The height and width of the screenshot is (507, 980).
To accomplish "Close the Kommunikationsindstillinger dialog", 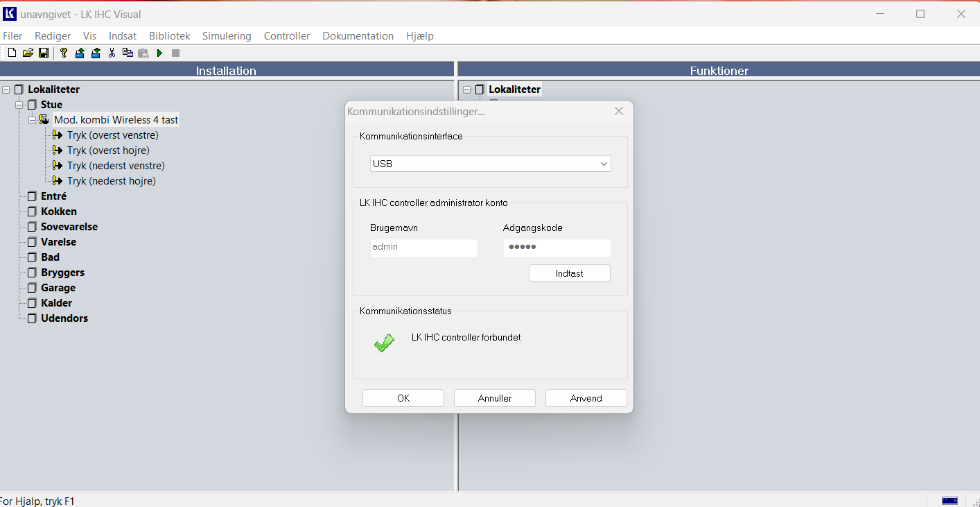I will click(x=619, y=111).
